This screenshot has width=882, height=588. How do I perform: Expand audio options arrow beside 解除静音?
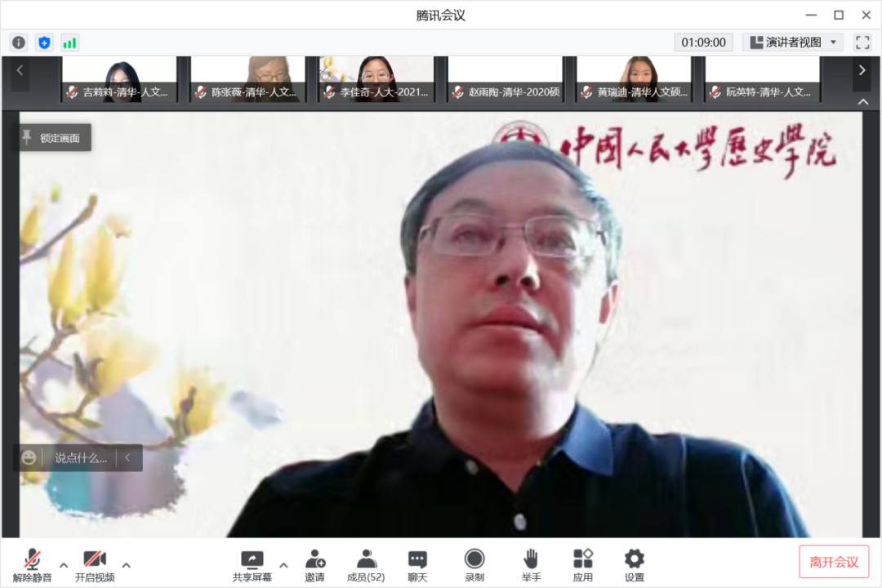pos(64,565)
